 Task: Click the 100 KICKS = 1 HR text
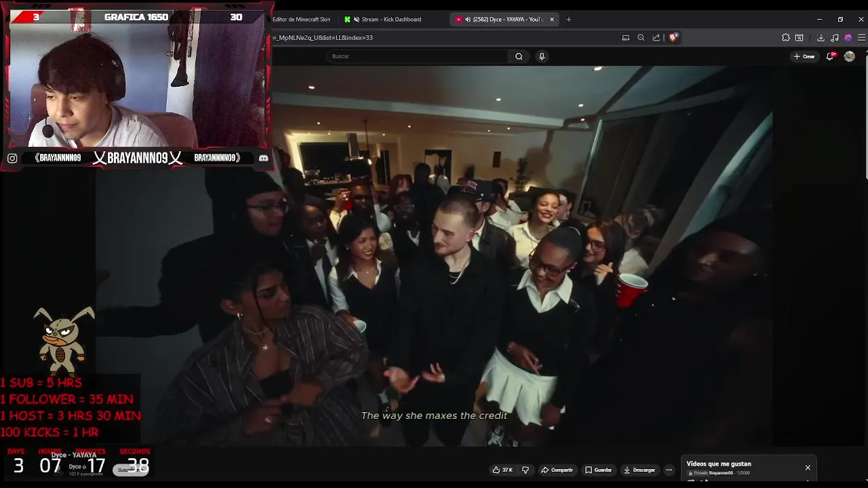(50, 432)
